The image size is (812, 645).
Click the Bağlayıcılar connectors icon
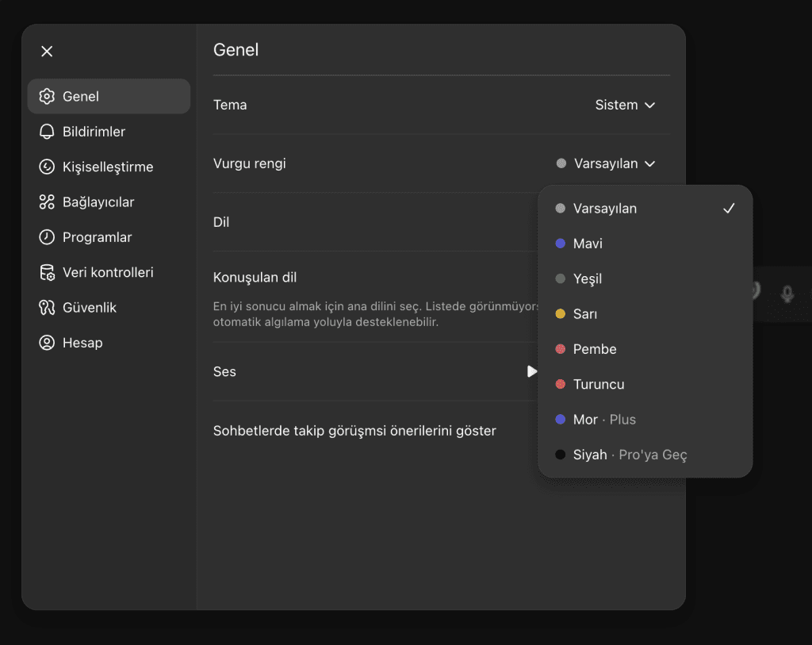point(47,202)
